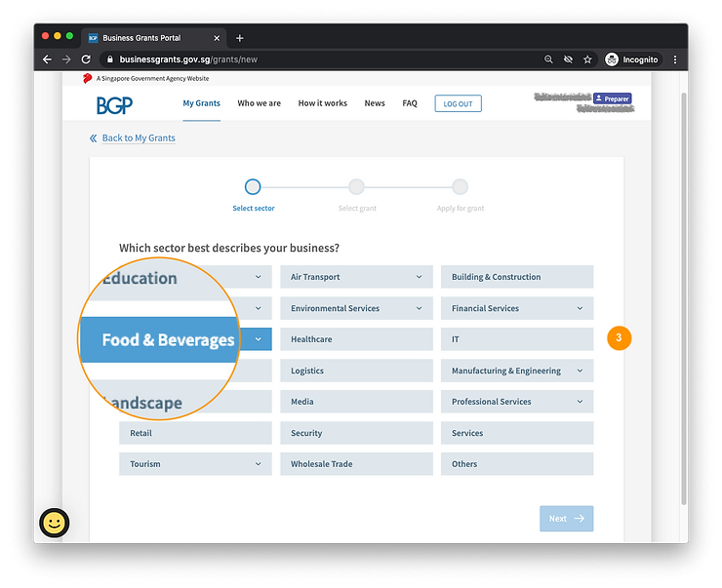Click the Select sector step circle

[x=253, y=187]
